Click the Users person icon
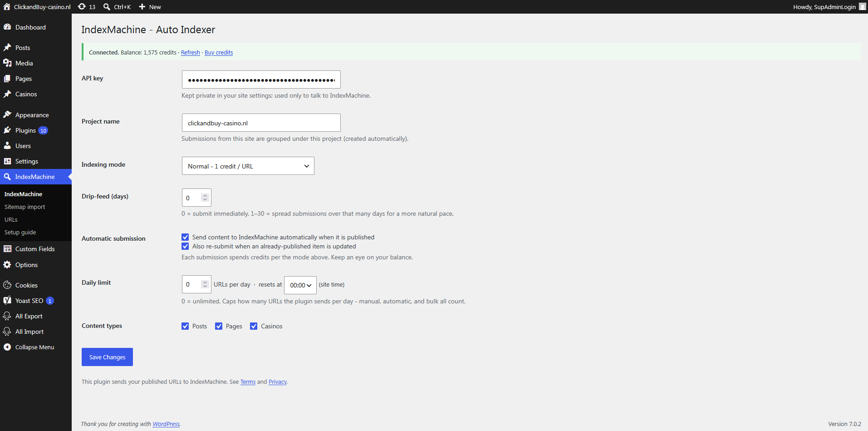Image resolution: width=868 pixels, height=431 pixels. 7,146
